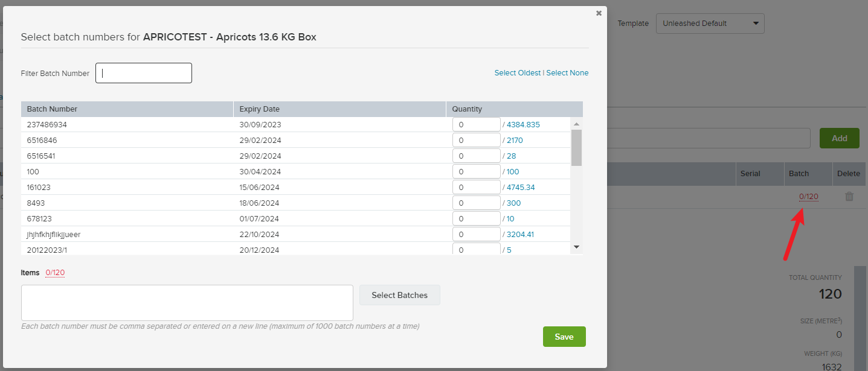Focus the Filter Batch Number field

[143, 72]
